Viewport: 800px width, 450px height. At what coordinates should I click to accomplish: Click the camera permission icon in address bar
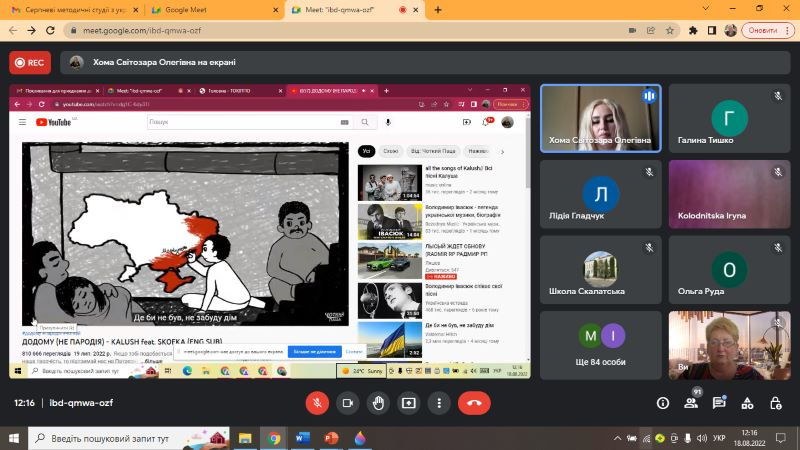tap(632, 31)
